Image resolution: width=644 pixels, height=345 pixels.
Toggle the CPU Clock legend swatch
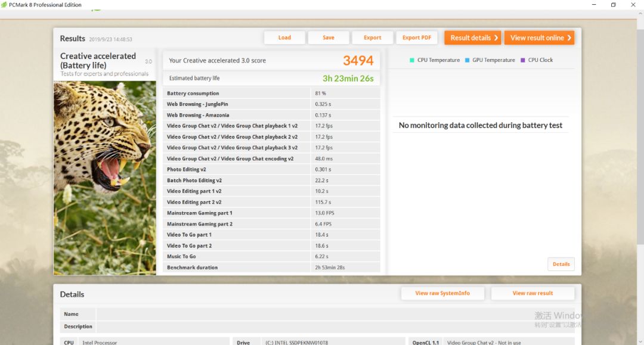(x=523, y=60)
